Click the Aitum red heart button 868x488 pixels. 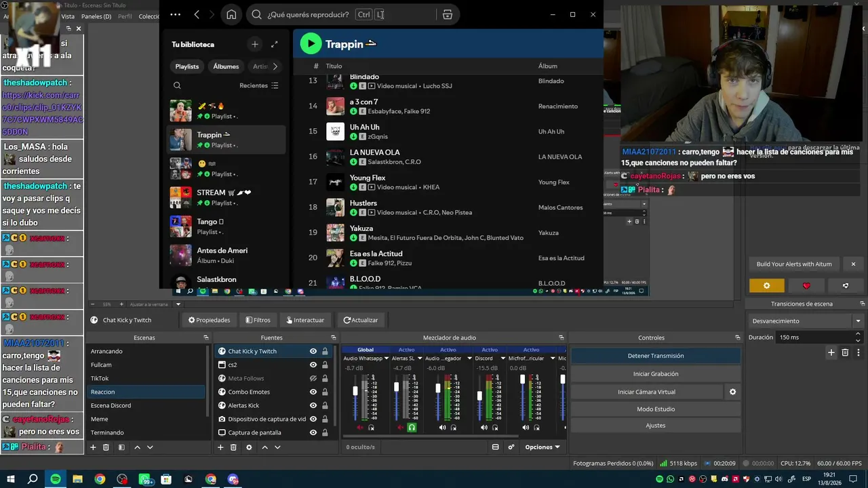click(806, 286)
